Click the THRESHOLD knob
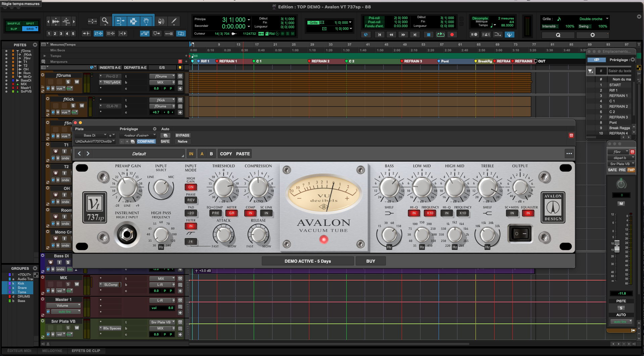Viewport: 644px width, 356px height. click(x=224, y=187)
